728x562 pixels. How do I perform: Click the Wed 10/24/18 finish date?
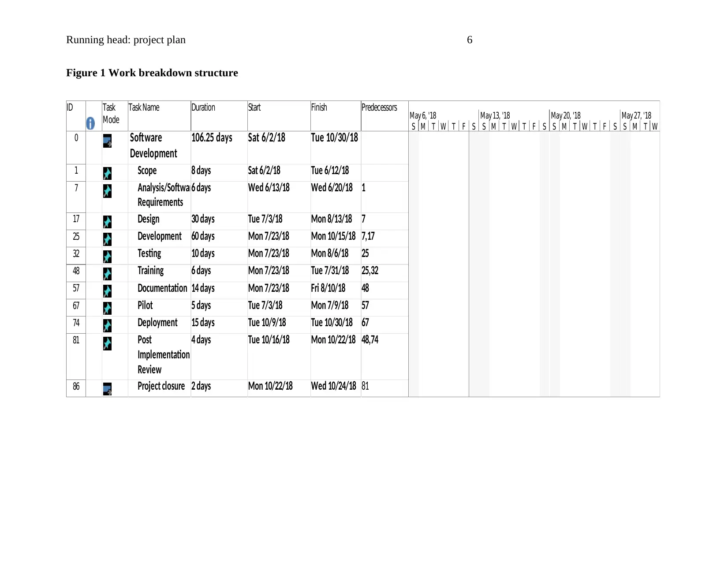334,386
